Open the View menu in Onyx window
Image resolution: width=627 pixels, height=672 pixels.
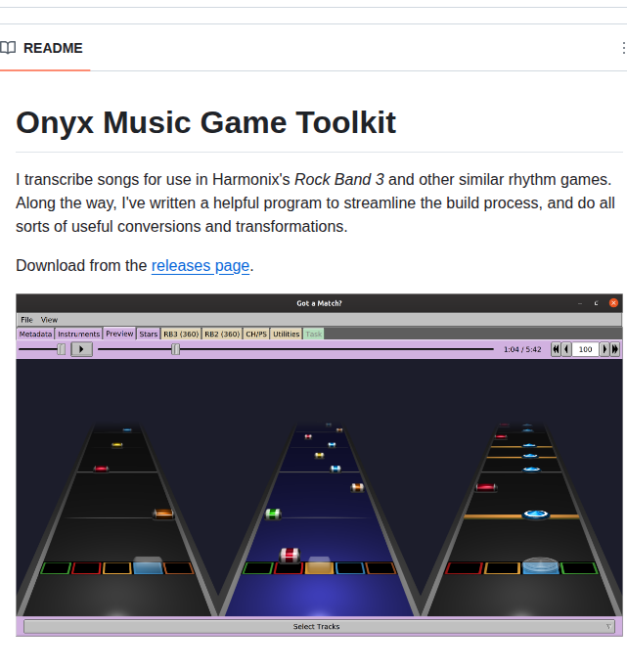[49, 320]
